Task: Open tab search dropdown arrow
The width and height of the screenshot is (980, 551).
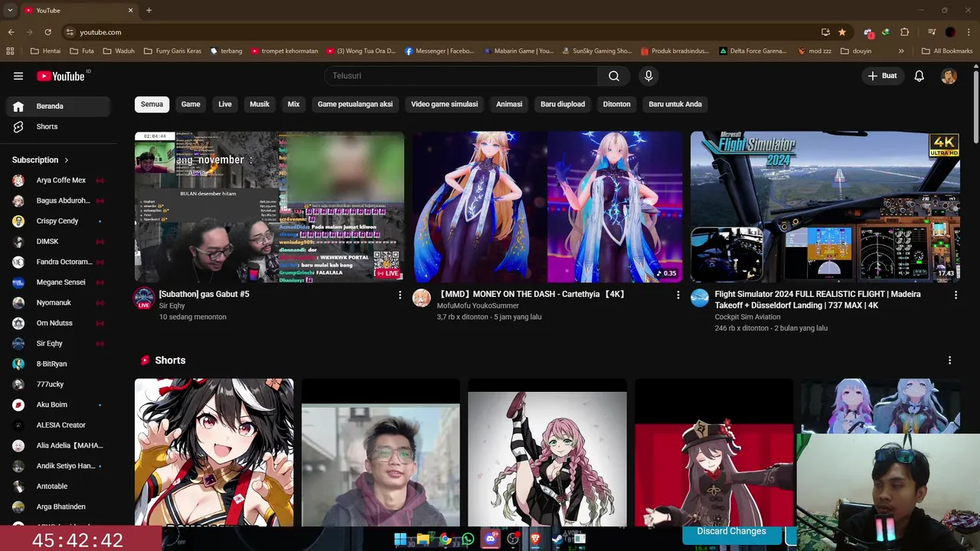Action: click(10, 10)
